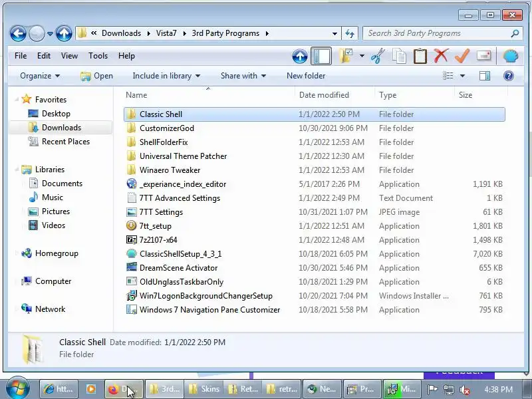The image size is (532, 399).
Task: Click the Open command bar button
Action: point(96,76)
